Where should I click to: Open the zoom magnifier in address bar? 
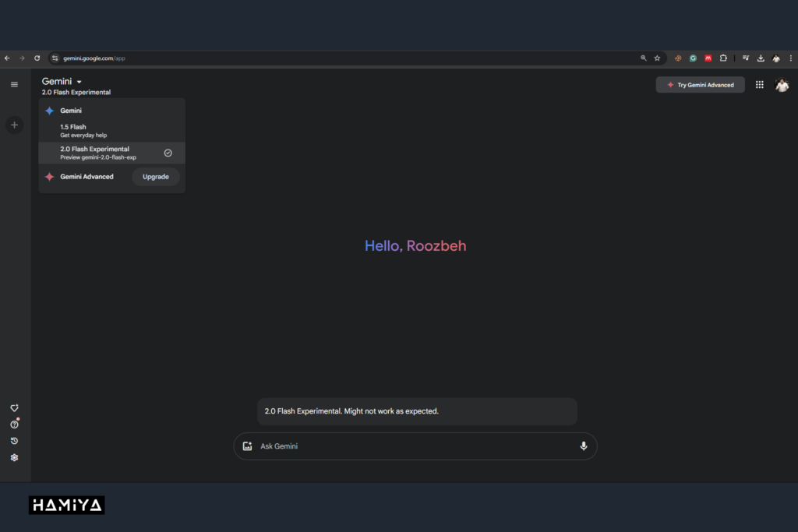pos(643,58)
